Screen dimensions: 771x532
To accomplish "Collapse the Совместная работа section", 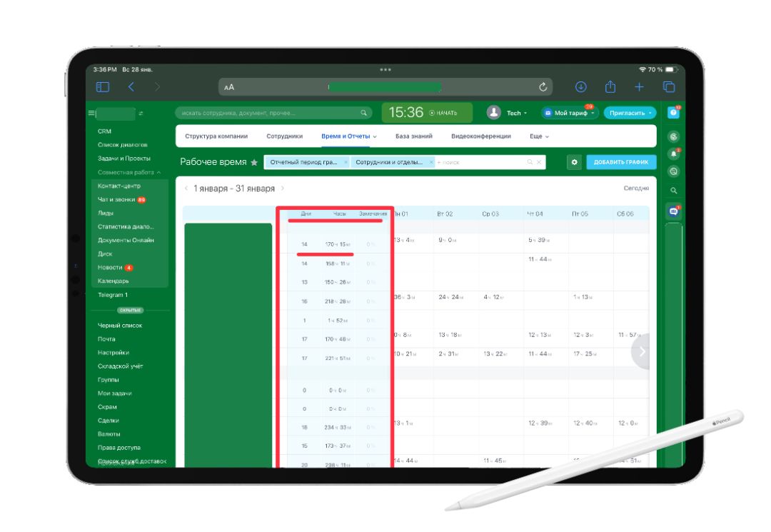I will pos(128,173).
